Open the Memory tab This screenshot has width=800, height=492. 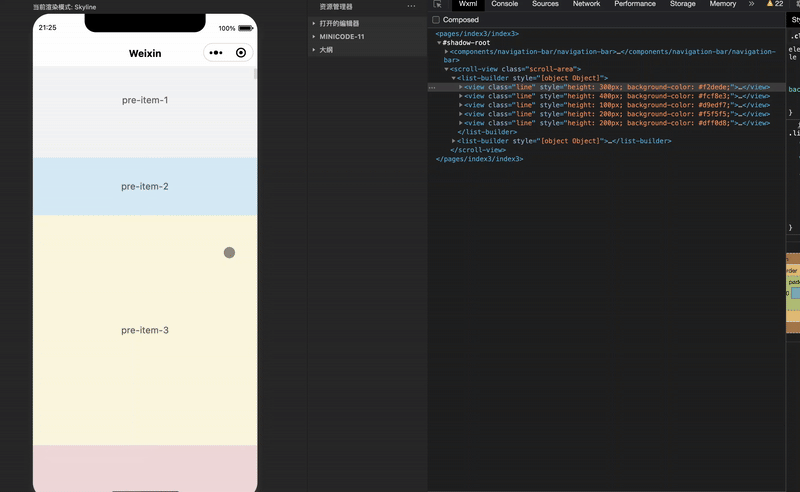722,4
